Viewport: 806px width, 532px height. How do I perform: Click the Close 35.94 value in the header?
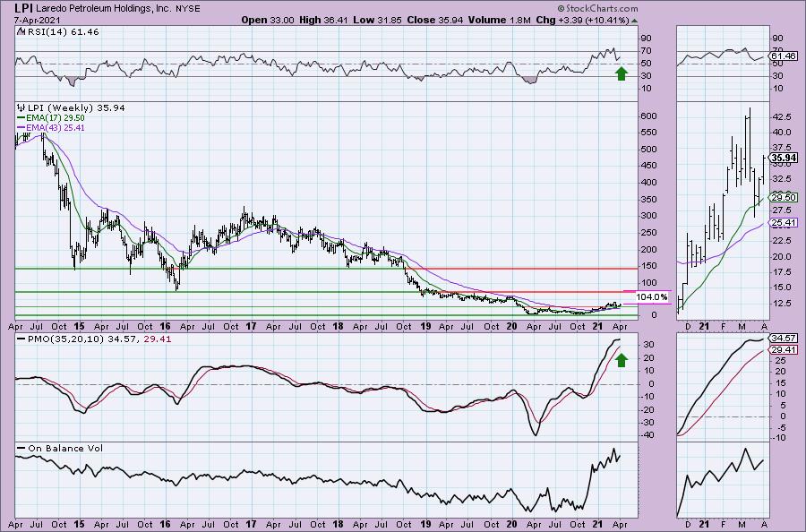pos(435,20)
